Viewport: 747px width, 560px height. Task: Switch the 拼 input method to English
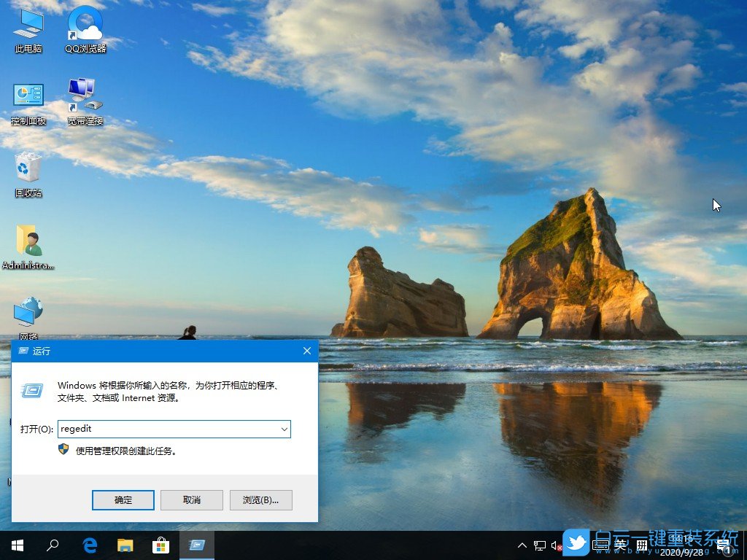pyautogui.click(x=640, y=545)
